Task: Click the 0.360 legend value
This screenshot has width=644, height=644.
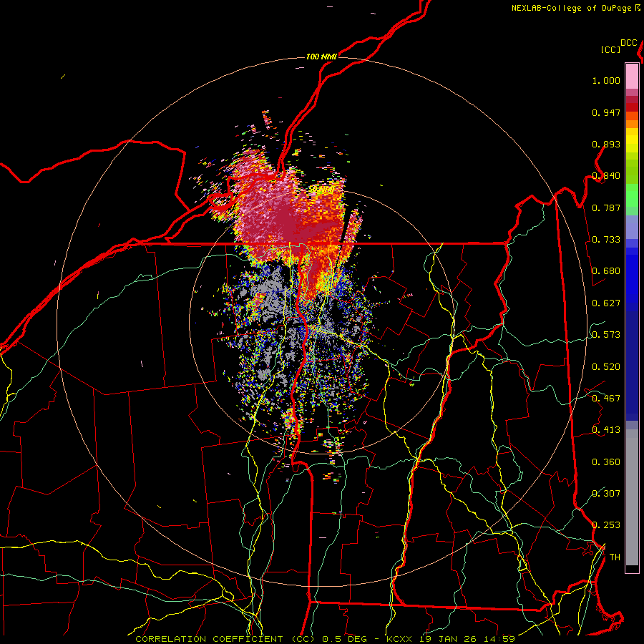Action: pyautogui.click(x=606, y=462)
